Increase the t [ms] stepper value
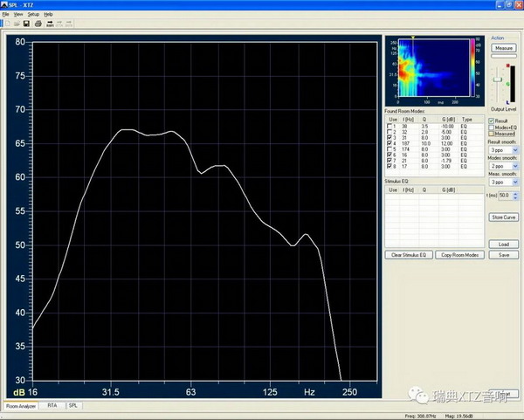 pyautogui.click(x=515, y=194)
